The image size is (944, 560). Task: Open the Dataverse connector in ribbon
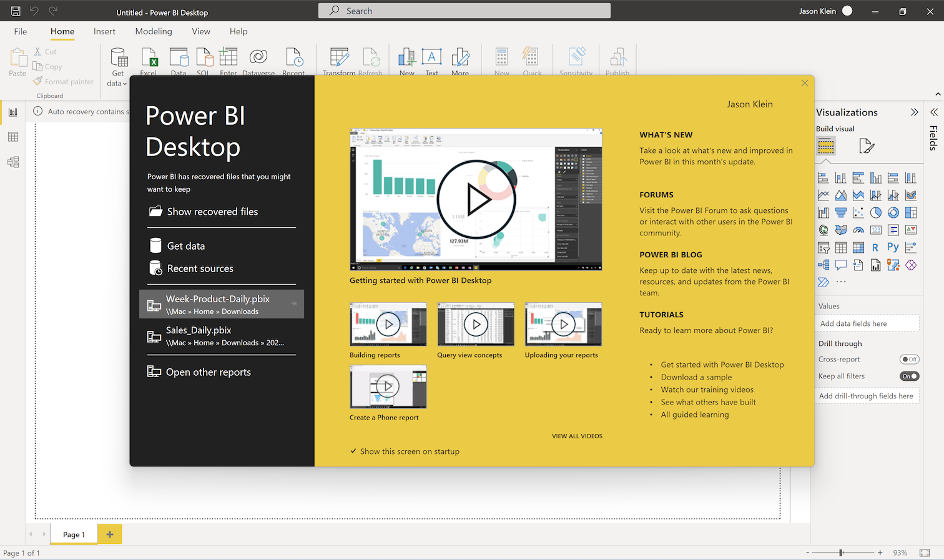(x=258, y=61)
